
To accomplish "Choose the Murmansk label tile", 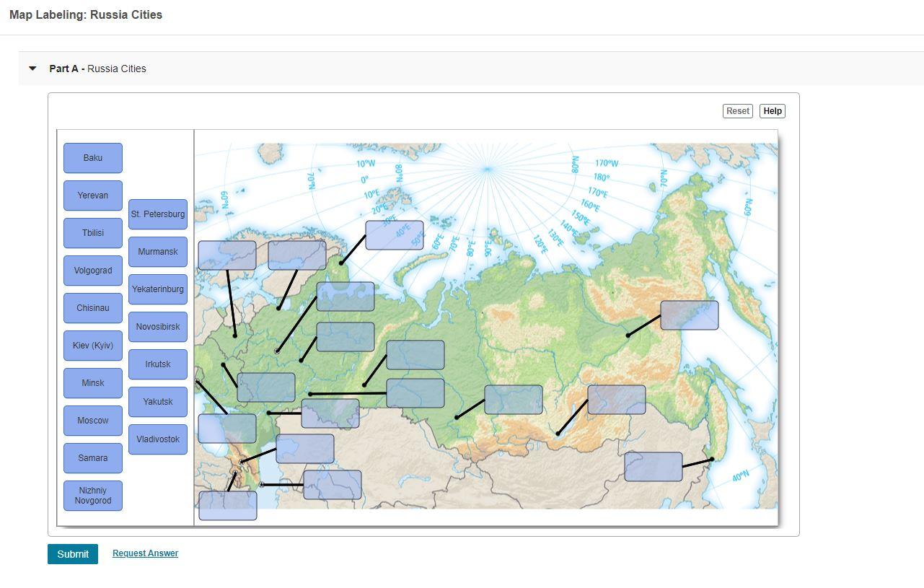I will pos(158,252).
